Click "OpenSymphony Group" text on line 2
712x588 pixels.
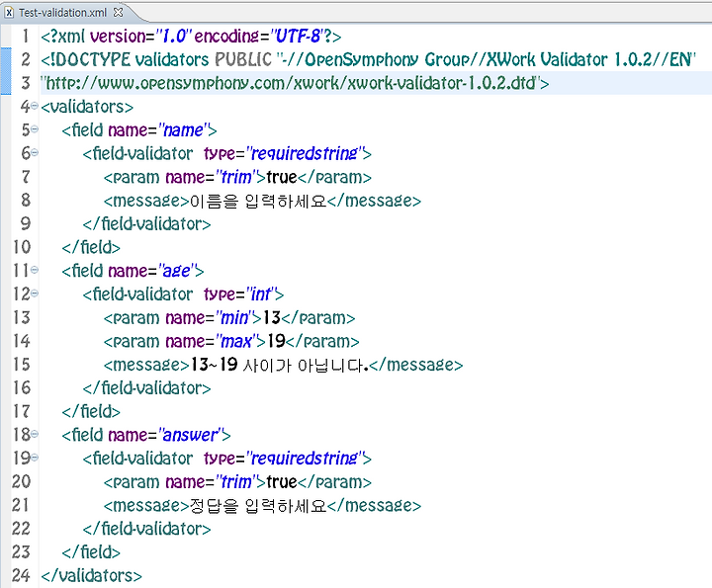[x=388, y=59]
